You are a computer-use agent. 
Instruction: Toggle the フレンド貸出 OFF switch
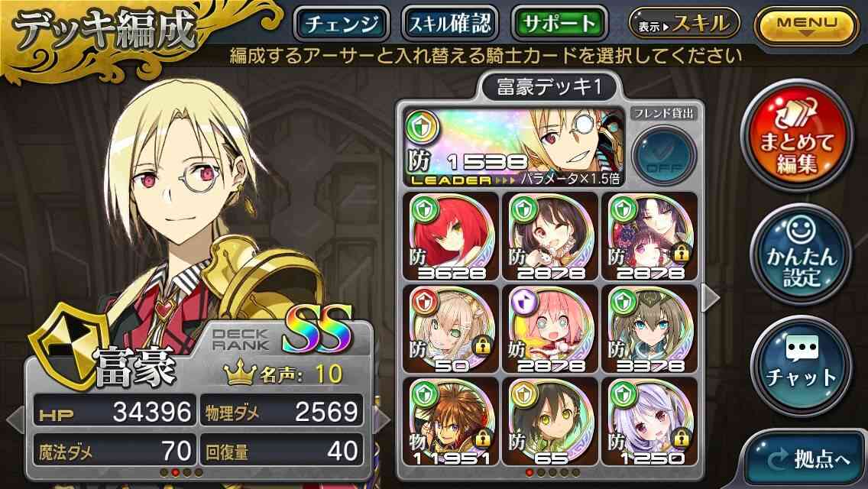[664, 154]
